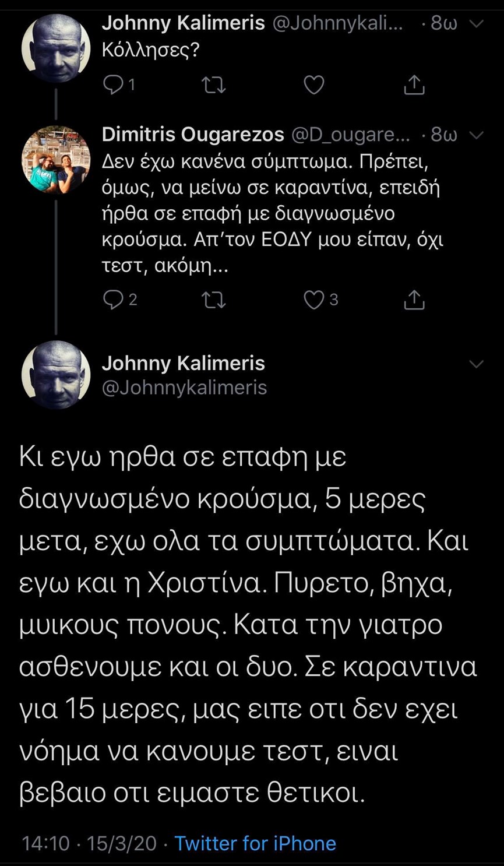
Task: View Johnny Kalimeris avatar on top tweet
Action: (56, 48)
